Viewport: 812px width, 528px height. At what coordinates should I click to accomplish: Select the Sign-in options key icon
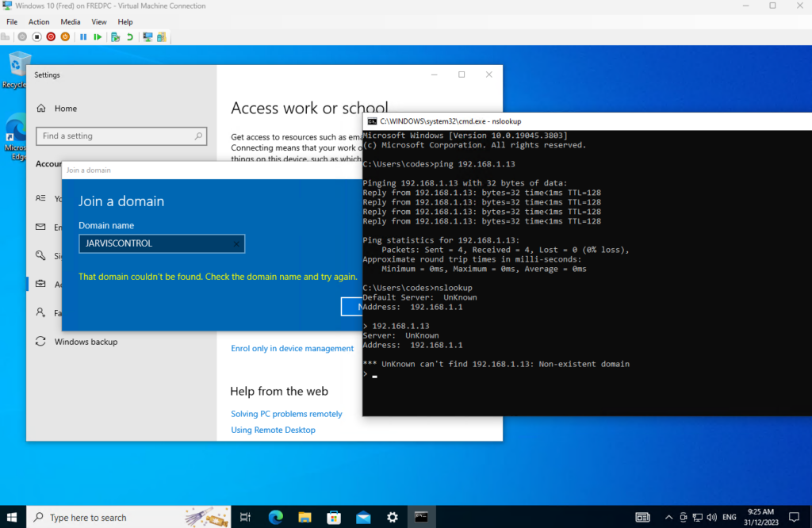point(40,255)
